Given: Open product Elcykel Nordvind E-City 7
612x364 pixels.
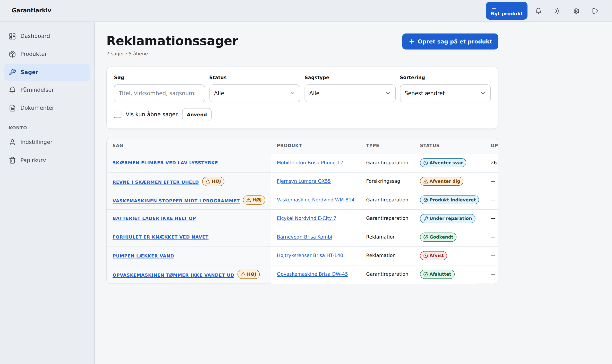Looking at the screenshot, I should tap(306, 218).
